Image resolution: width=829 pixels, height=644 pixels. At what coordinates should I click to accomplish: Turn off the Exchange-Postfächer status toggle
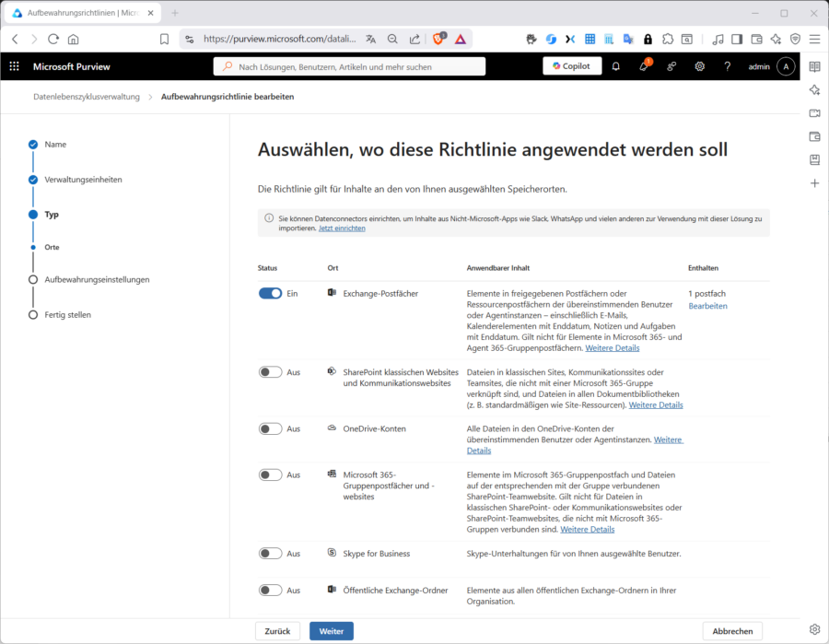(271, 293)
